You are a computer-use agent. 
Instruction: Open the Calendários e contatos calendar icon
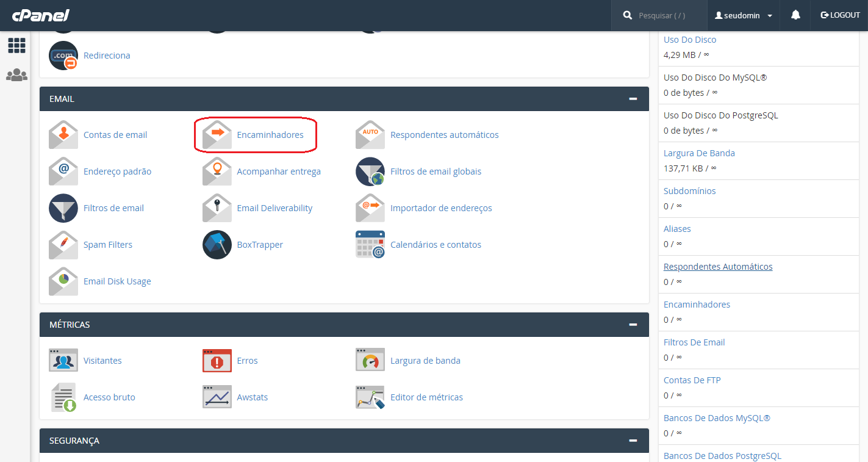[x=370, y=245]
